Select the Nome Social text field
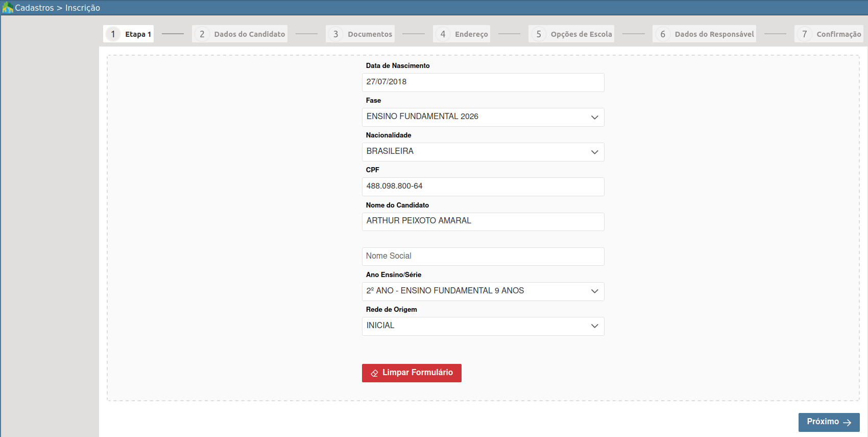This screenshot has height=437, width=868. point(483,257)
